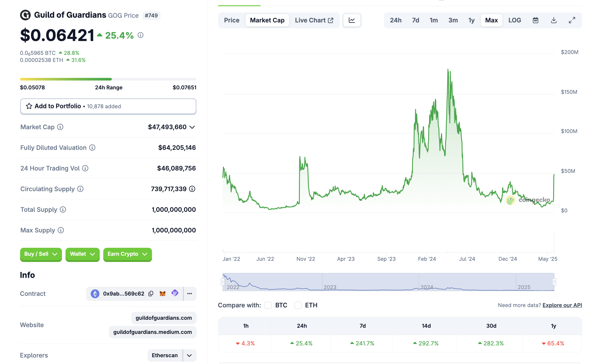Copy the contract address
This screenshot has height=364, width=589.
151,294
